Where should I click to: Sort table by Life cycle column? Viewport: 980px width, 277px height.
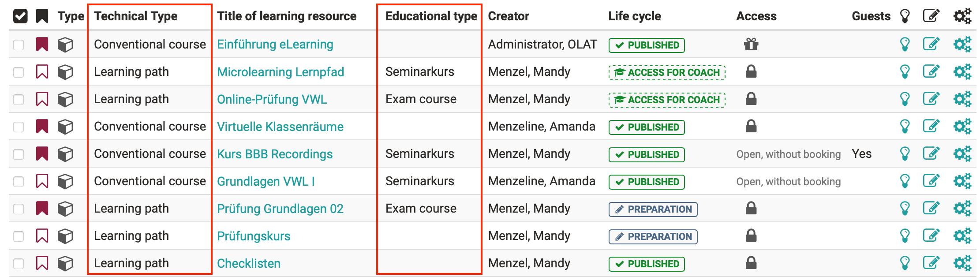[634, 16]
